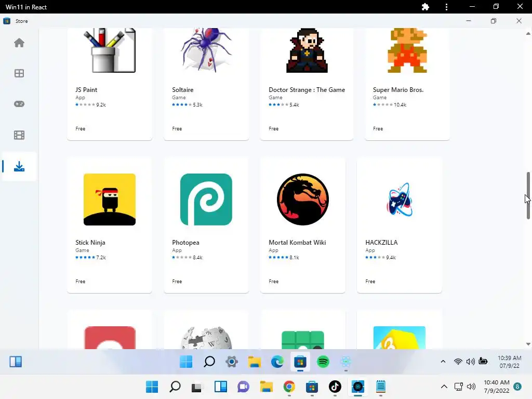Click the 10.4k rating of Super Mario
Viewport: 532px width, 399px height.
click(400, 105)
